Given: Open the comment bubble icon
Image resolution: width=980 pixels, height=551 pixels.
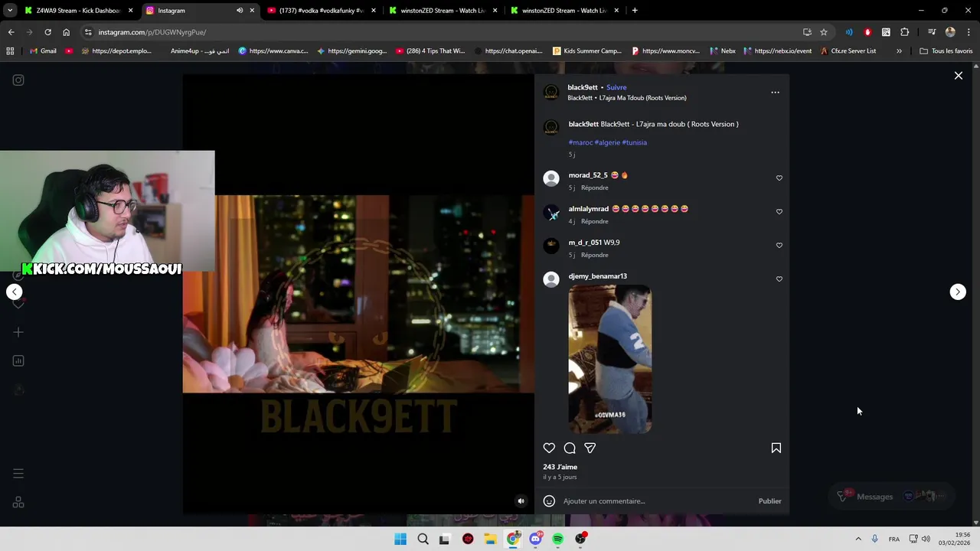Looking at the screenshot, I should 570,448.
